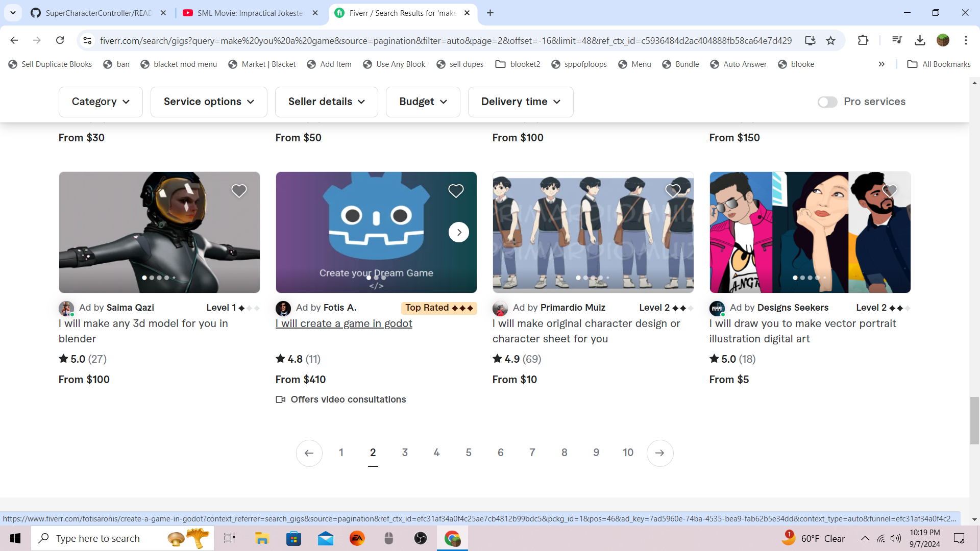Click the Windows taskbar search box

[97, 538]
